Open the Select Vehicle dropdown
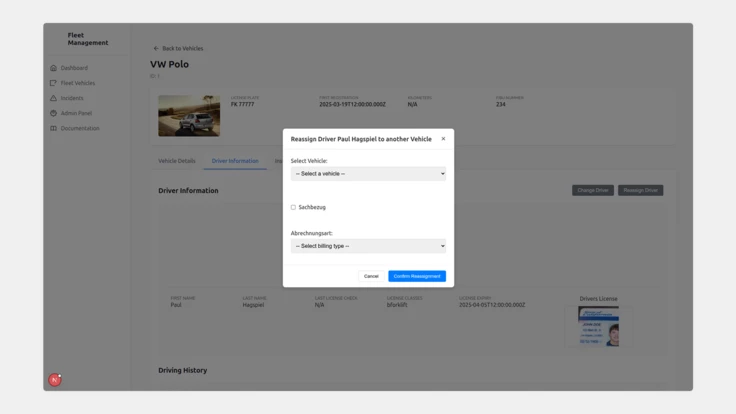Image resolution: width=736 pixels, height=414 pixels. point(368,174)
